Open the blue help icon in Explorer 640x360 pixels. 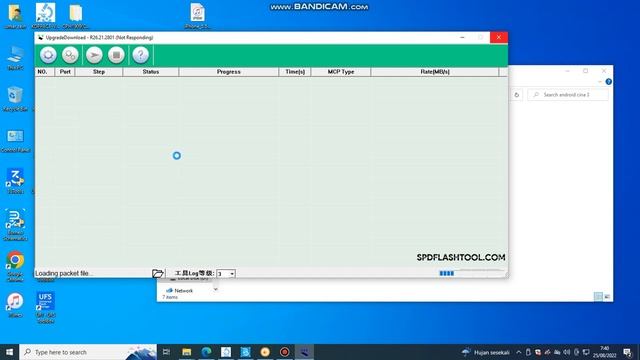pyautogui.click(x=608, y=82)
